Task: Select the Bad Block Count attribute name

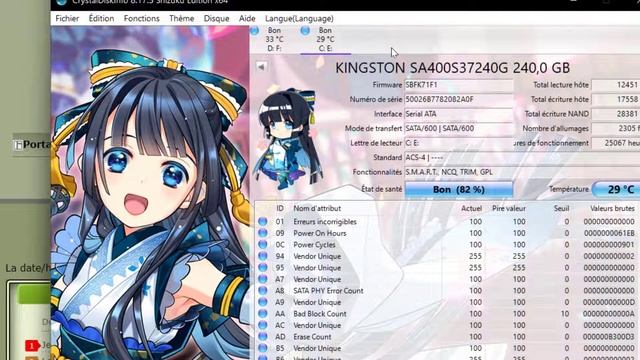Action: click(320, 314)
